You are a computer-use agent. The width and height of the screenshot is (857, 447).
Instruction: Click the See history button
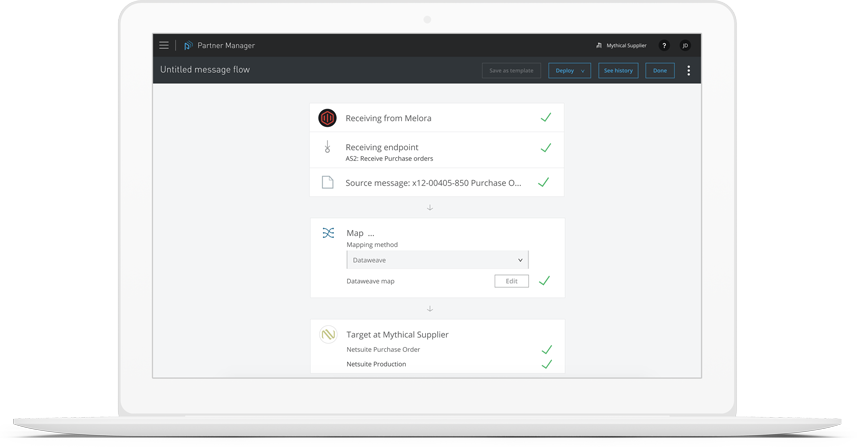click(618, 70)
